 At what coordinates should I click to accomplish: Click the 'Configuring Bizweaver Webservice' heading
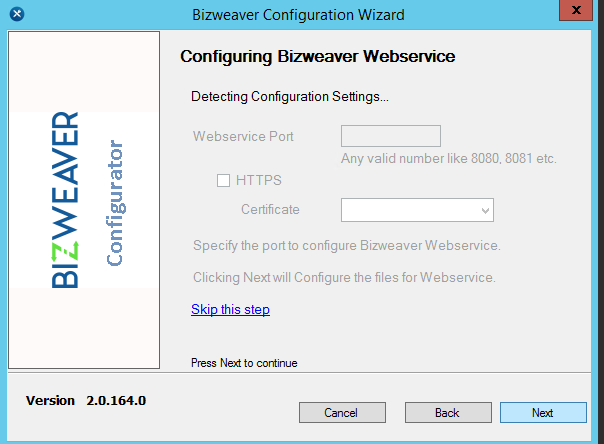(318, 57)
